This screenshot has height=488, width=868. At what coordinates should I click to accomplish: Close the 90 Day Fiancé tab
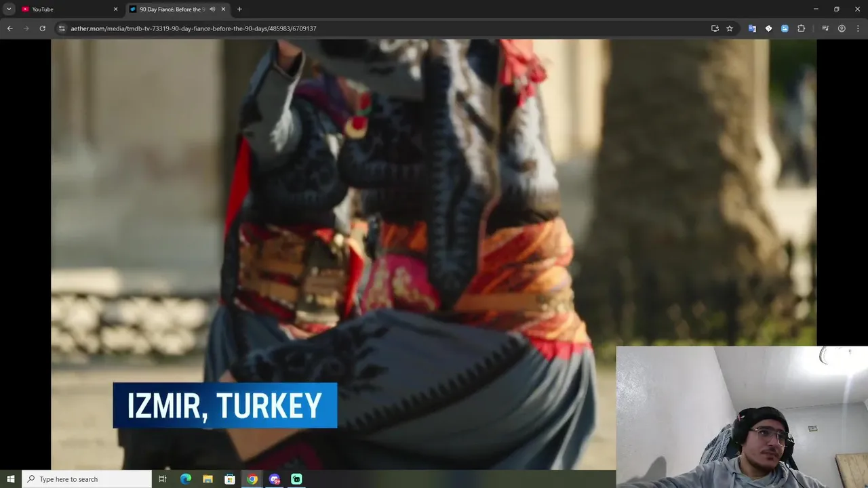pyautogui.click(x=223, y=9)
